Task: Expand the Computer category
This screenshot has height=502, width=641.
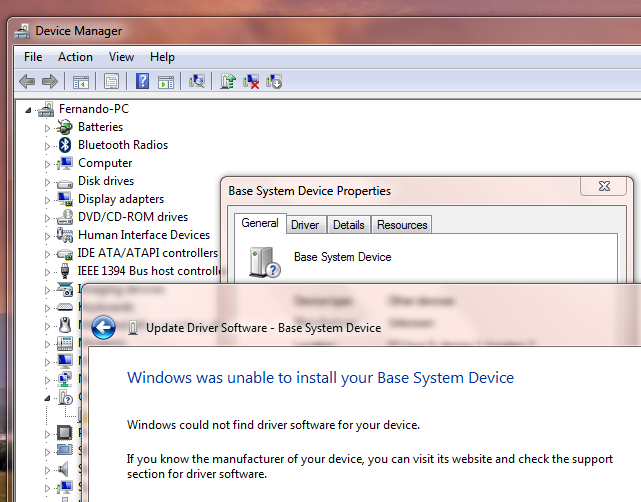Action: click(x=47, y=164)
